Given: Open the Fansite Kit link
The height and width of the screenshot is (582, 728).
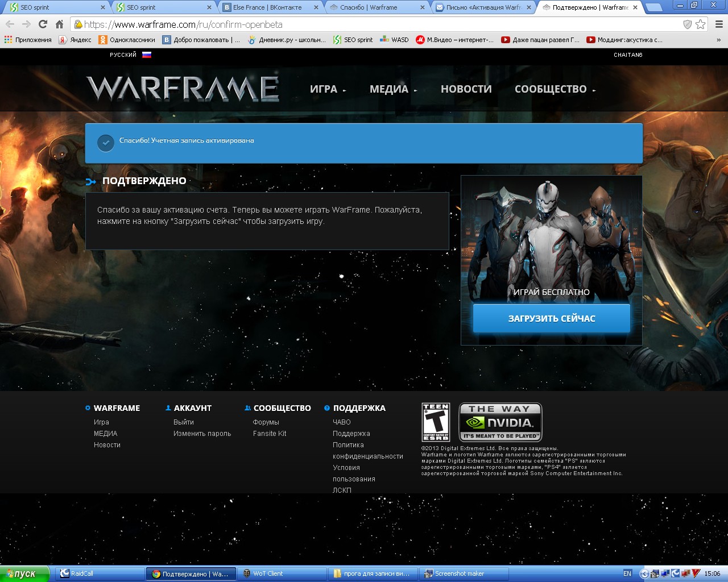Looking at the screenshot, I should [270, 434].
